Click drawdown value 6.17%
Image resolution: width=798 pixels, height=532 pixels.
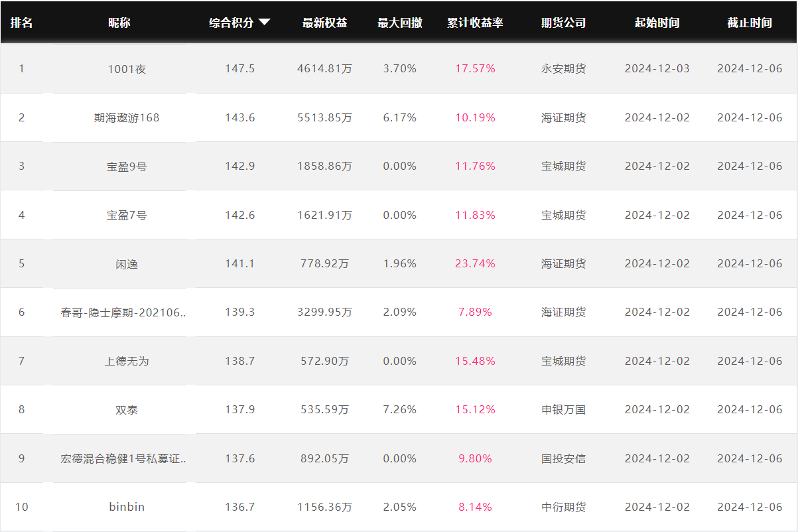coord(400,117)
